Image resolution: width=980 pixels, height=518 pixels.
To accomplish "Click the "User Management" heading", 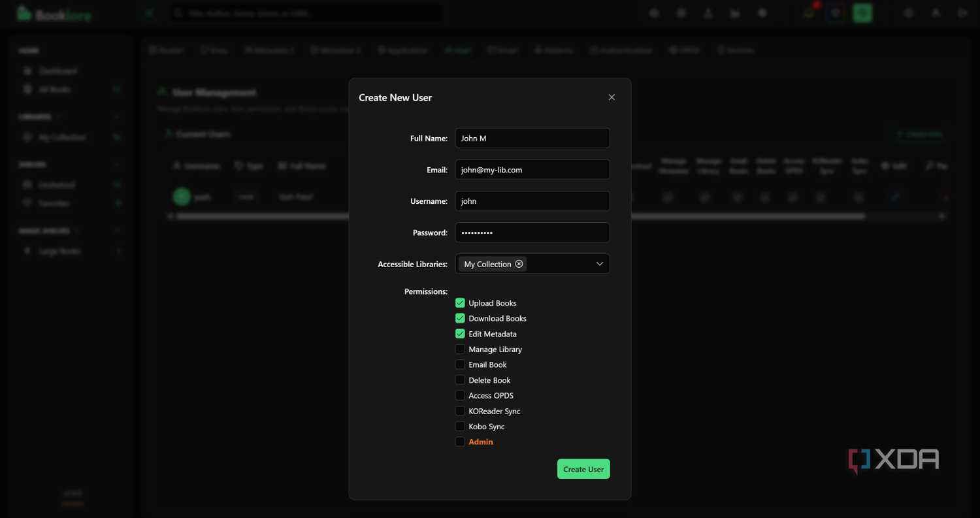I will pyautogui.click(x=214, y=93).
